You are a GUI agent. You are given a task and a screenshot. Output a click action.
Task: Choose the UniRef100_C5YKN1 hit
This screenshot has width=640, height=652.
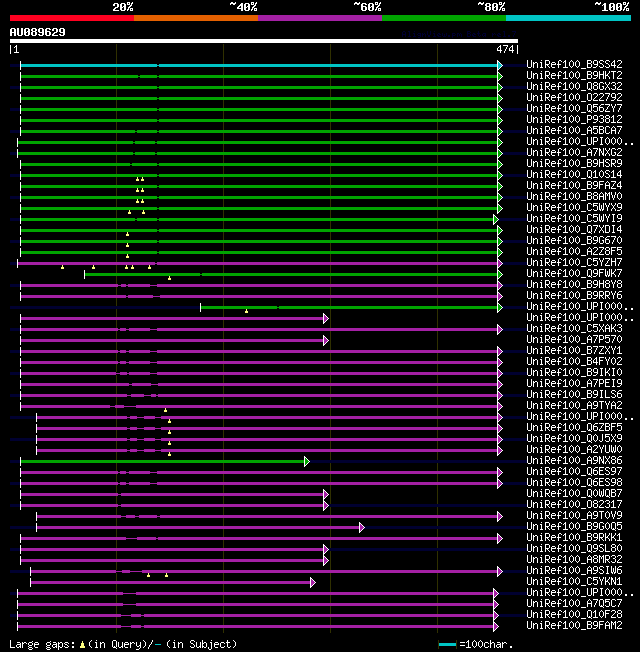click(574, 582)
